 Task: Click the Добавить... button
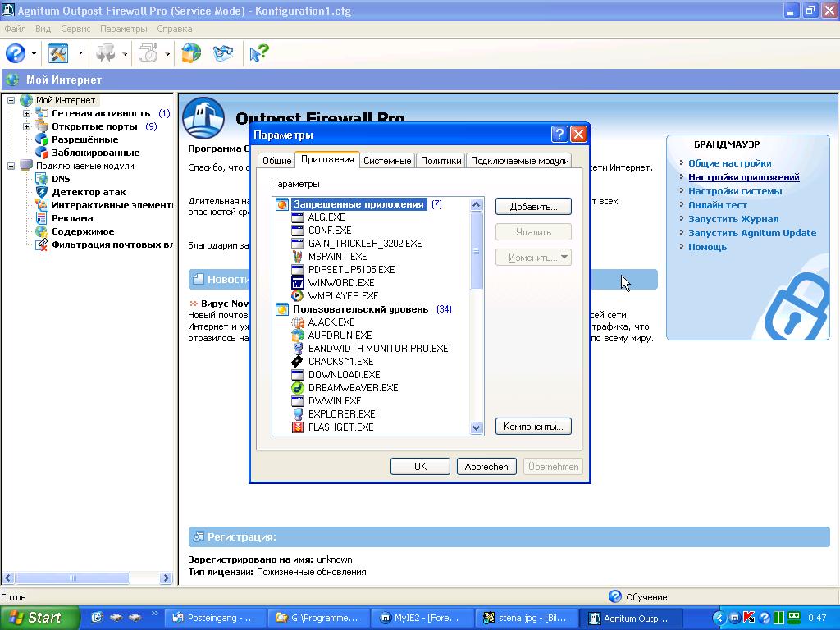[533, 207]
